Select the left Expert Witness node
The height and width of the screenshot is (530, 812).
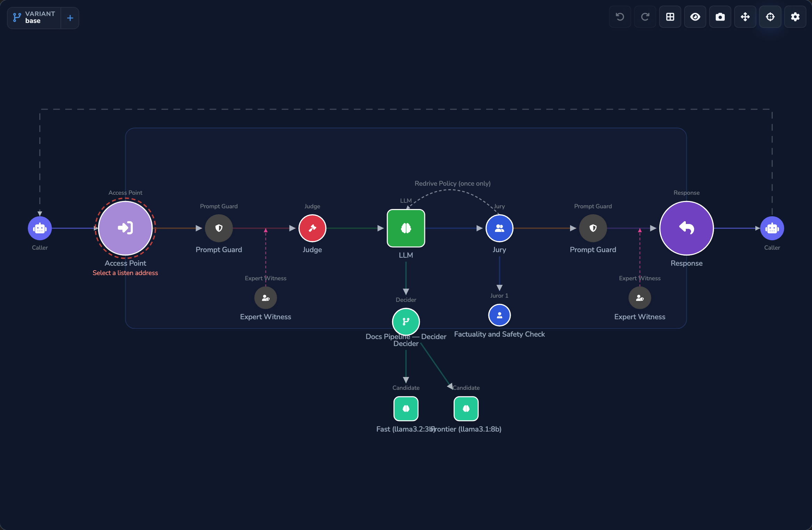[x=266, y=298]
